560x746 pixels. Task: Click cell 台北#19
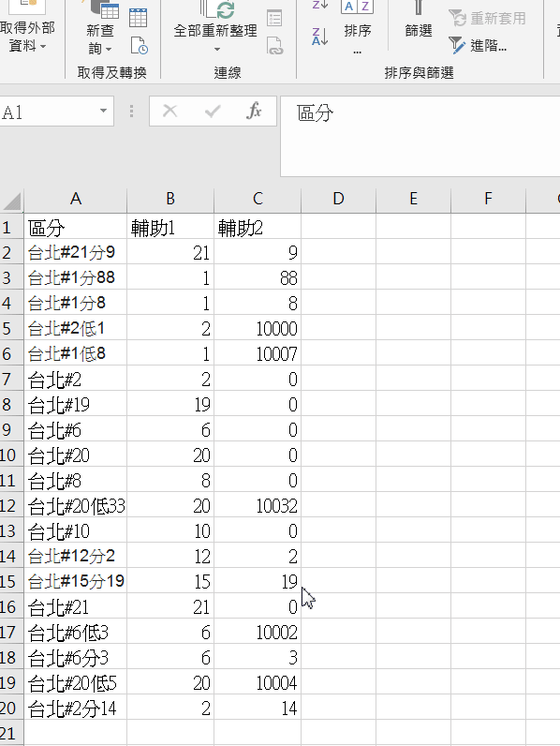pyautogui.click(x=76, y=405)
